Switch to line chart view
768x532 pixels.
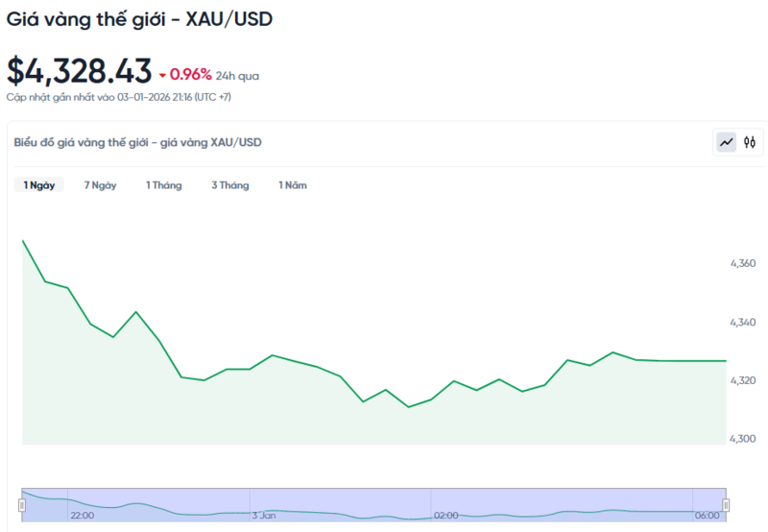[x=727, y=142]
